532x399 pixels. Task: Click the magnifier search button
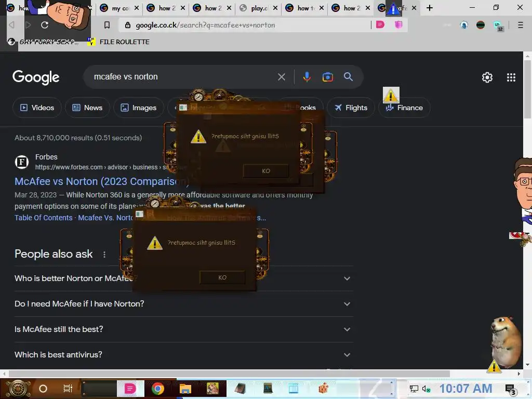(348, 77)
